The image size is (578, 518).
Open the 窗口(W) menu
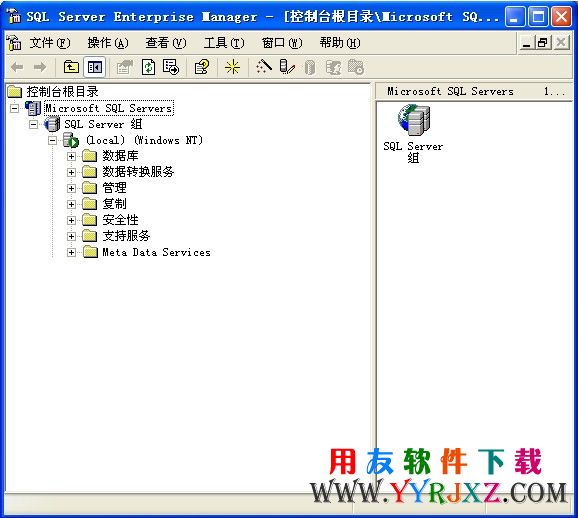282,43
